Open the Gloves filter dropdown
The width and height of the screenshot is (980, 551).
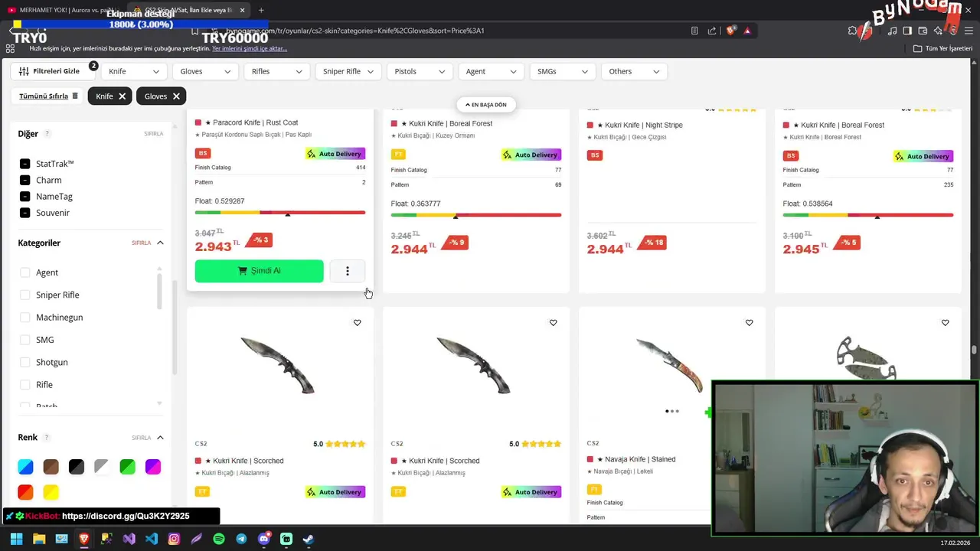(x=205, y=71)
